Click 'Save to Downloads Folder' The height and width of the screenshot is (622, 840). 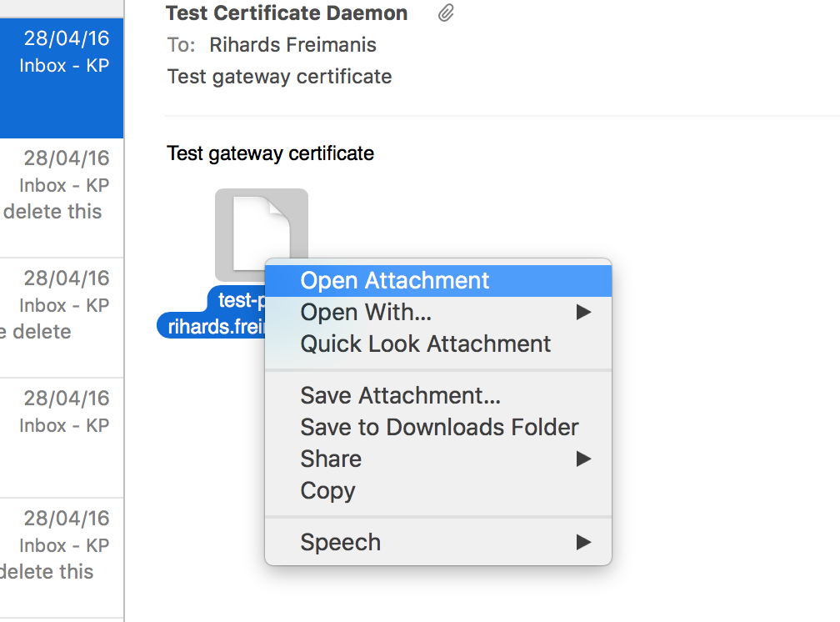pyautogui.click(x=439, y=427)
